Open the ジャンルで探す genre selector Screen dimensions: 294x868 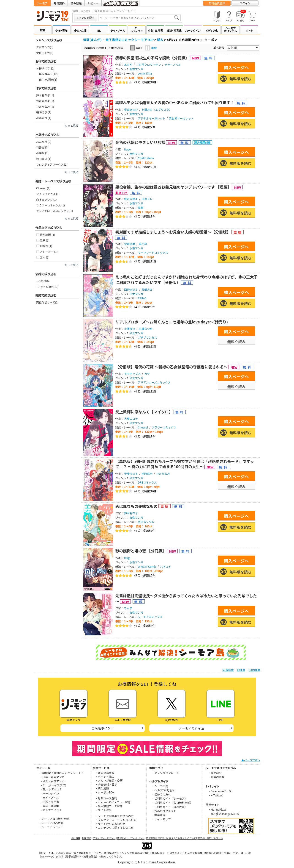85,18
